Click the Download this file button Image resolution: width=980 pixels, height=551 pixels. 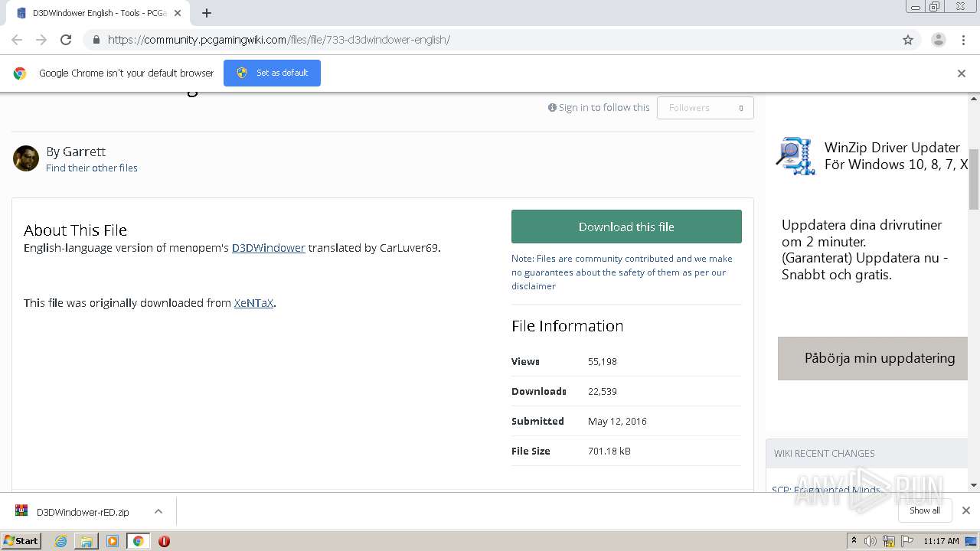(626, 227)
